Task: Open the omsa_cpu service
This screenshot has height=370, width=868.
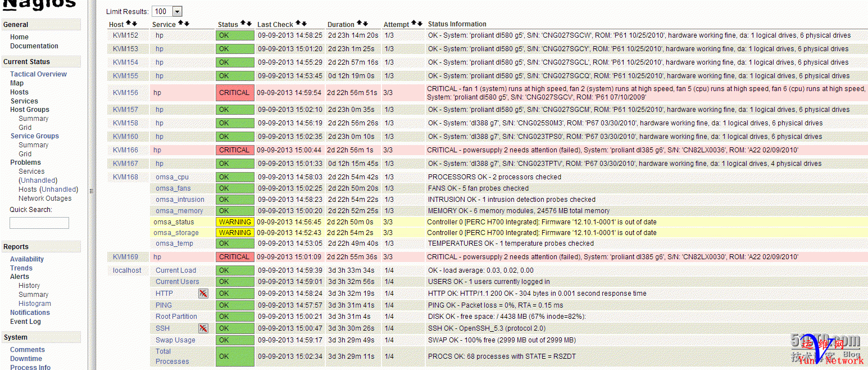Action: (x=172, y=177)
